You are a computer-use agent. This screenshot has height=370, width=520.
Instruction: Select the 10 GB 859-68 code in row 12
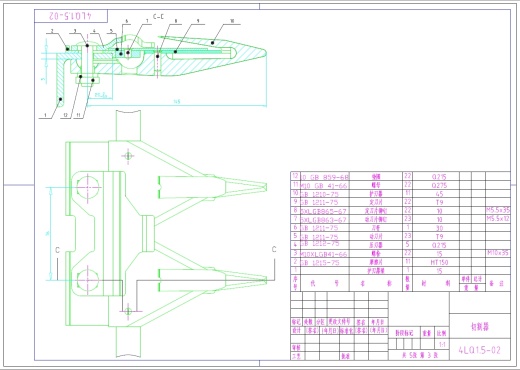click(324, 177)
